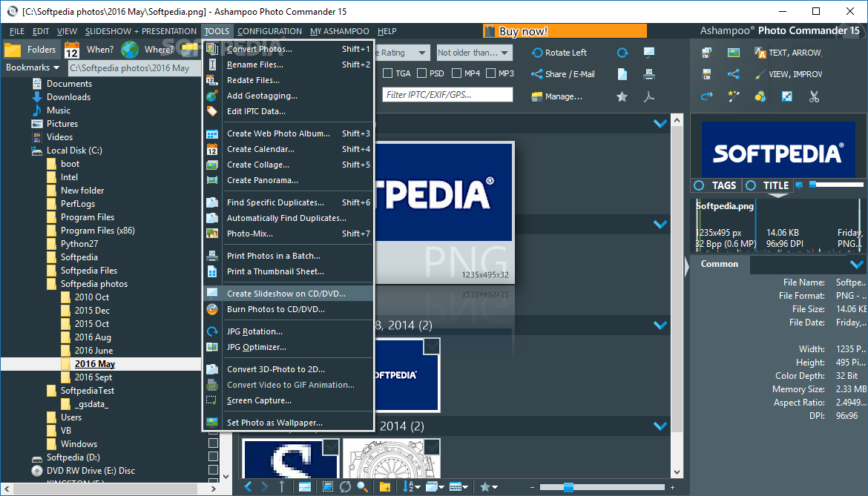The height and width of the screenshot is (496, 868).
Task: Tick the checkbox on the small Softpedia thumbnail
Action: pyautogui.click(x=431, y=346)
